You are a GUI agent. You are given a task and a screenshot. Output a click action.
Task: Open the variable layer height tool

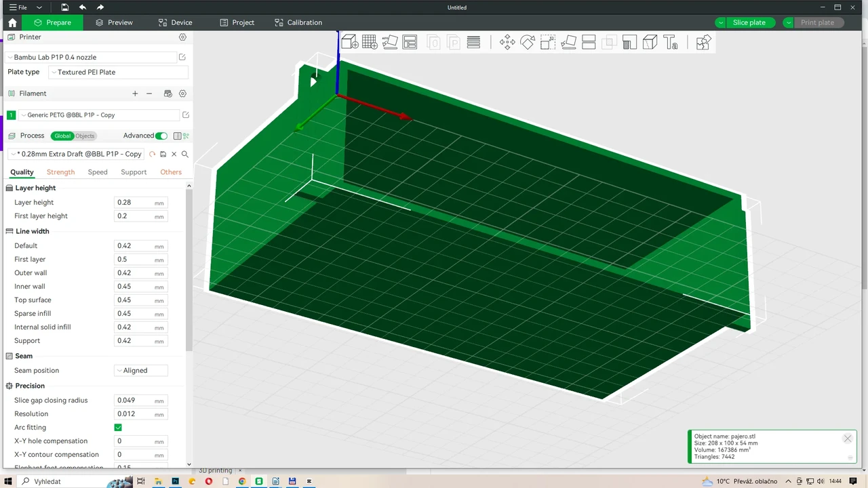pyautogui.click(x=474, y=43)
